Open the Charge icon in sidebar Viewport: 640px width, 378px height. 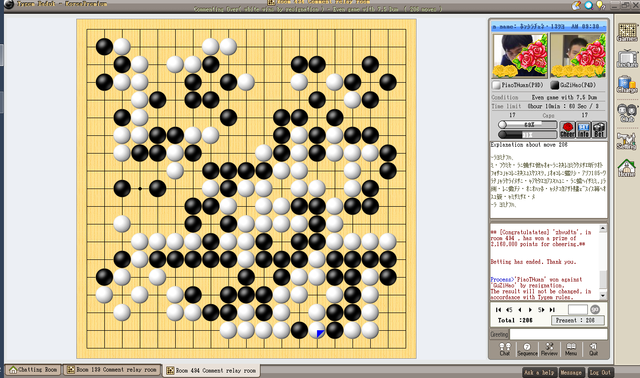point(627,85)
